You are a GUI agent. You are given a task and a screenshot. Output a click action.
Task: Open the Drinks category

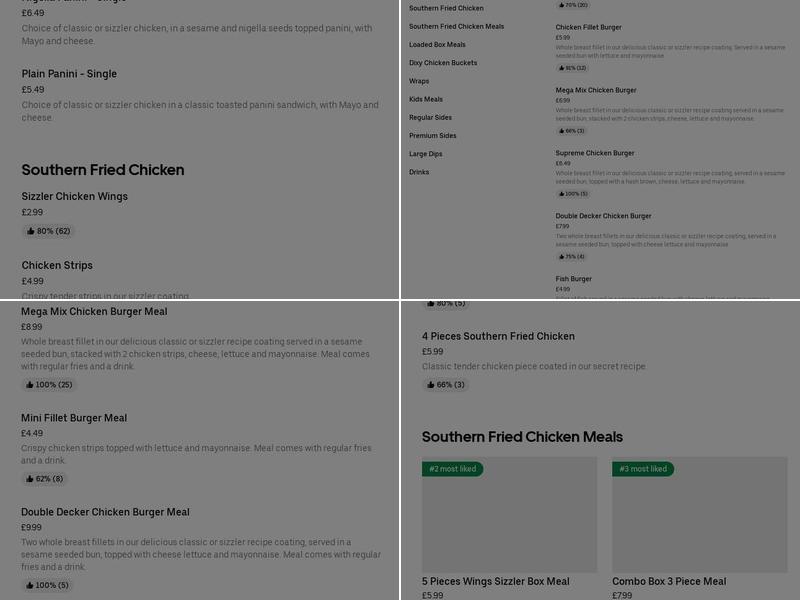coord(419,172)
